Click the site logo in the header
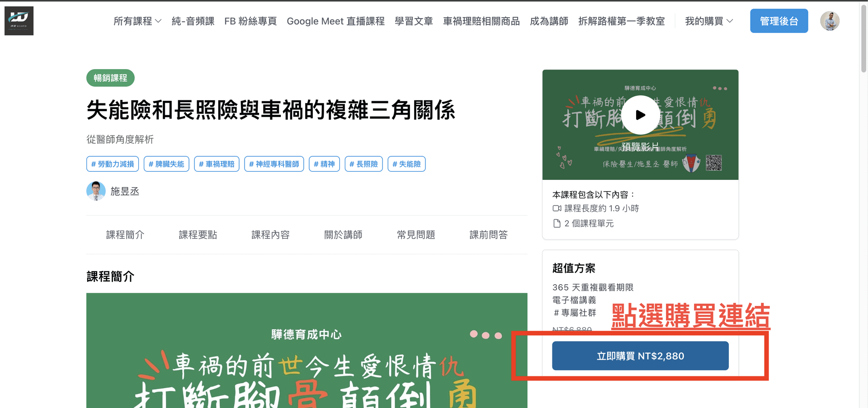 pos(19,21)
